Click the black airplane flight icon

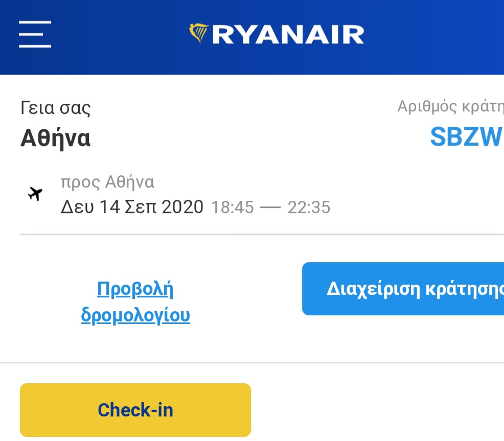tap(35, 194)
